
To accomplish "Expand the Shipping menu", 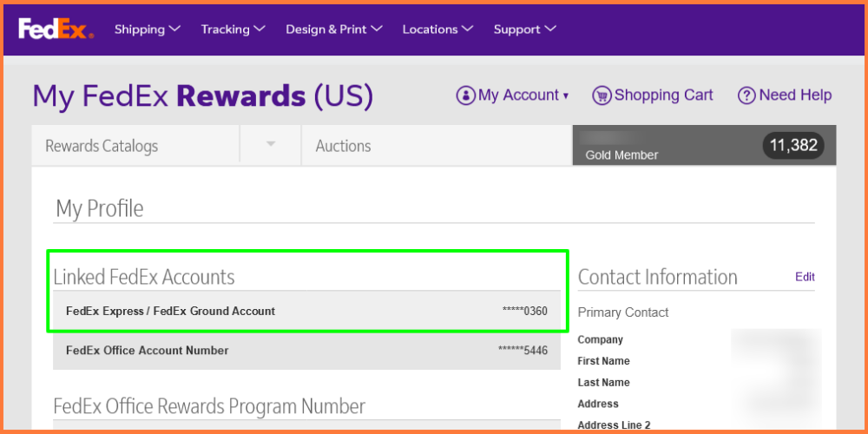I will 148,30.
